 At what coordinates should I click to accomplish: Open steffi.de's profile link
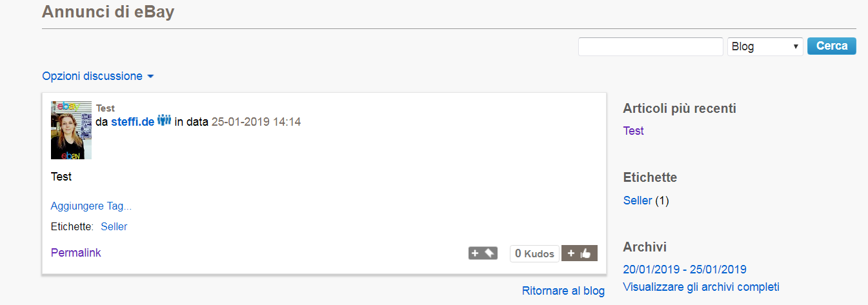(x=132, y=121)
